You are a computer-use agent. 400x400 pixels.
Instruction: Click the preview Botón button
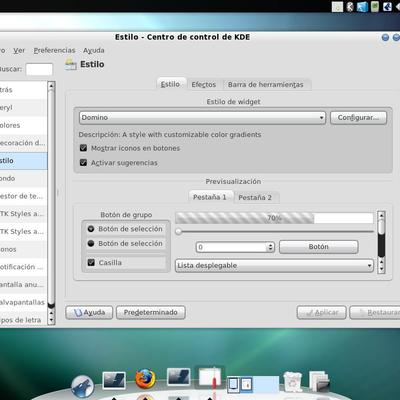coord(318,247)
